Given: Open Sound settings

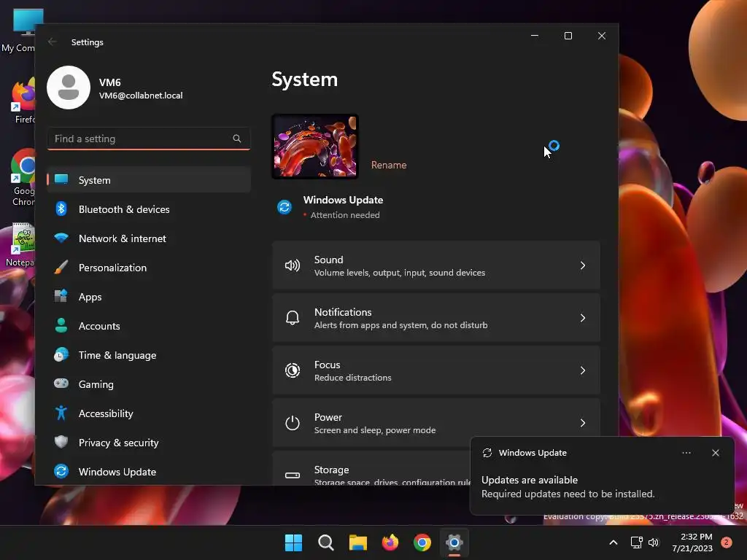Looking at the screenshot, I should pyautogui.click(x=436, y=265).
